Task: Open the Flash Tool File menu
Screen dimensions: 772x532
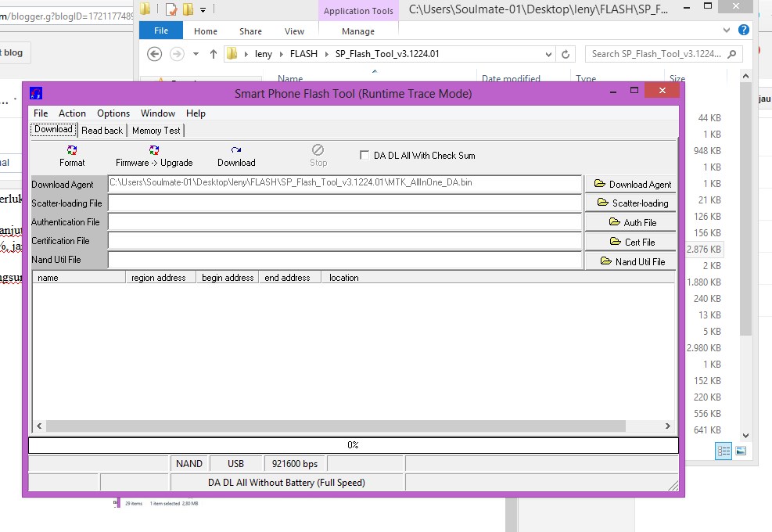Action: (x=41, y=113)
